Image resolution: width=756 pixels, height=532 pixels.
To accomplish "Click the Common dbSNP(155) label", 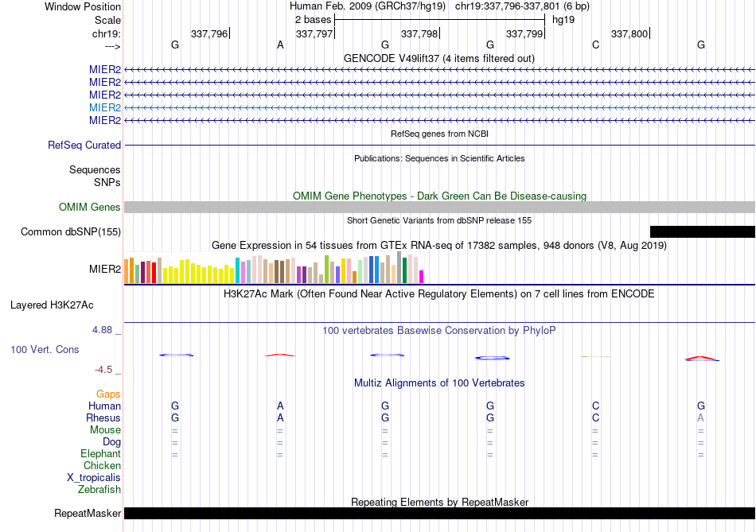I will tap(71, 232).
